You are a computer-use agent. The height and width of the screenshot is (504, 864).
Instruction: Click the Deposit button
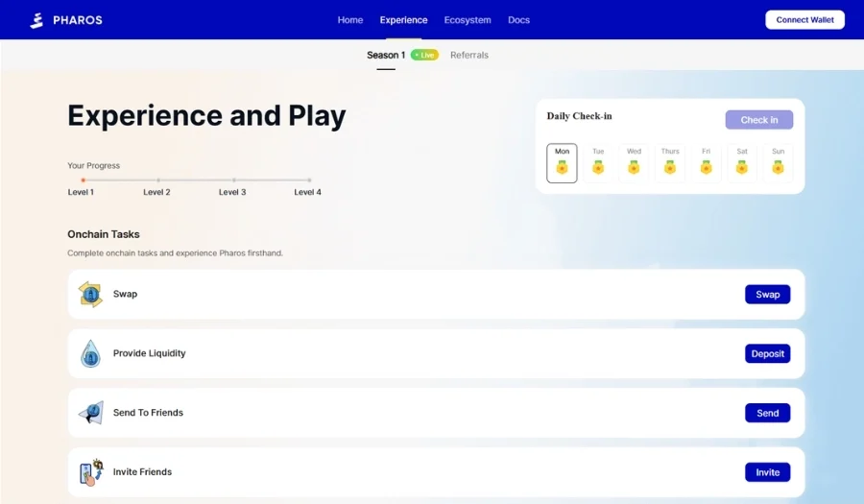[x=768, y=353]
